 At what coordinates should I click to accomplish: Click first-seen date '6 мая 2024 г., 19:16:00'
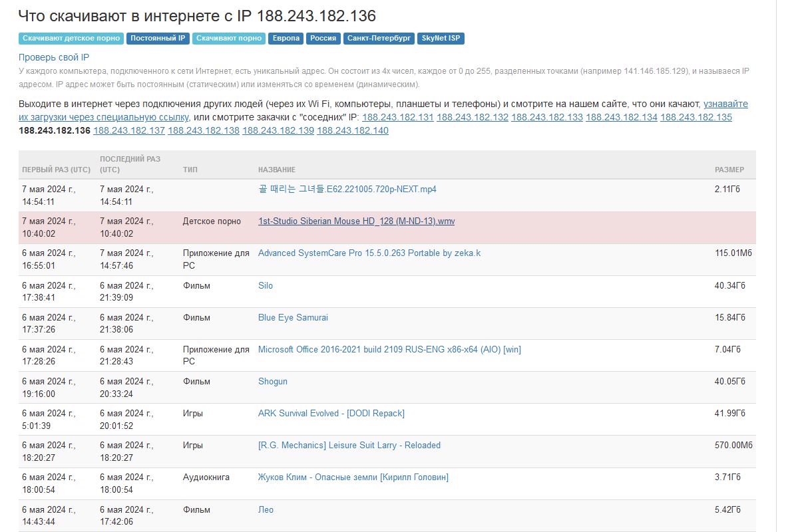pyautogui.click(x=49, y=388)
